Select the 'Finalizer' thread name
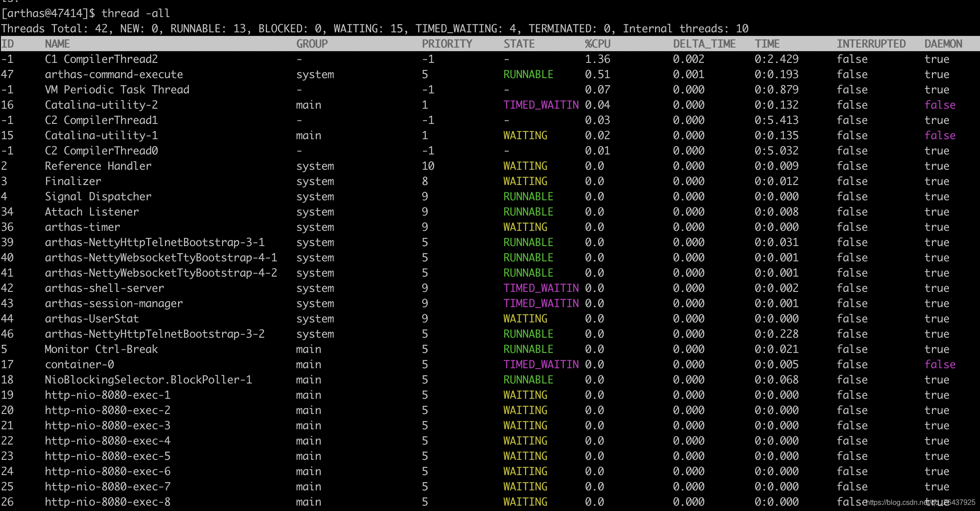This screenshot has height=511, width=980. coord(73,181)
